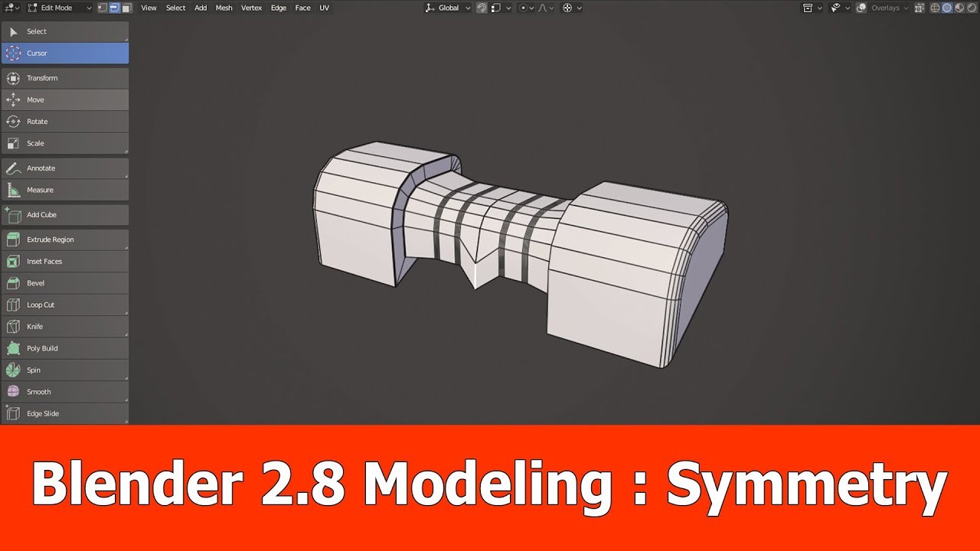Switch to rendered shading
The width and height of the screenshot is (980, 551).
971,8
